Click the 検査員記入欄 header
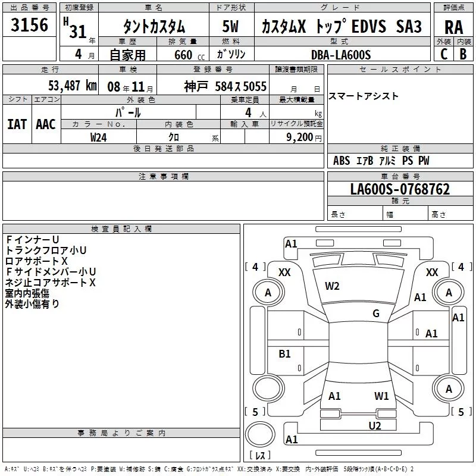The height and width of the screenshot is (476, 476). [x=121, y=229]
